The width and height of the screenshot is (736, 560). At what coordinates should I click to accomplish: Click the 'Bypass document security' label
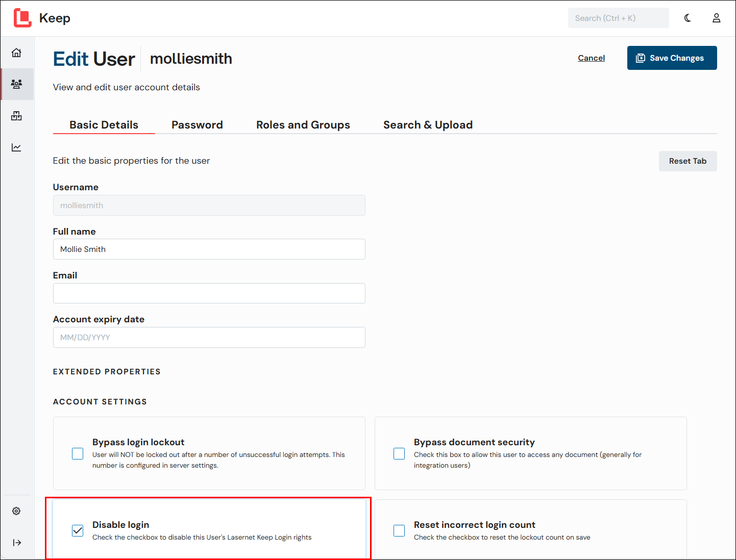tap(474, 442)
